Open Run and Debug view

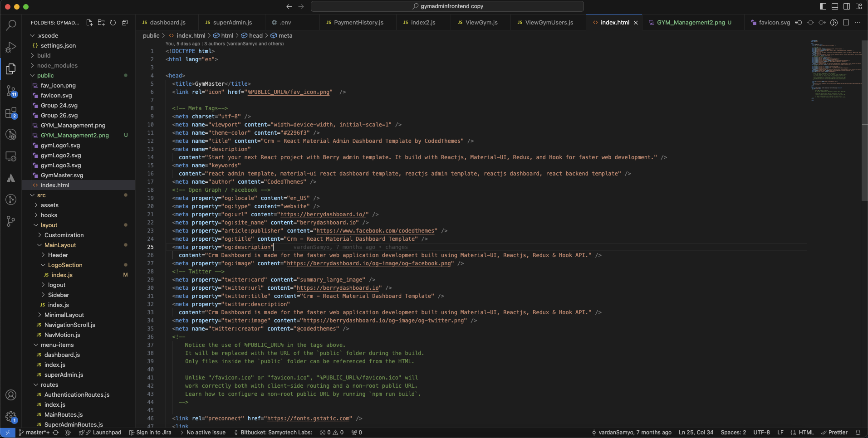(11, 47)
